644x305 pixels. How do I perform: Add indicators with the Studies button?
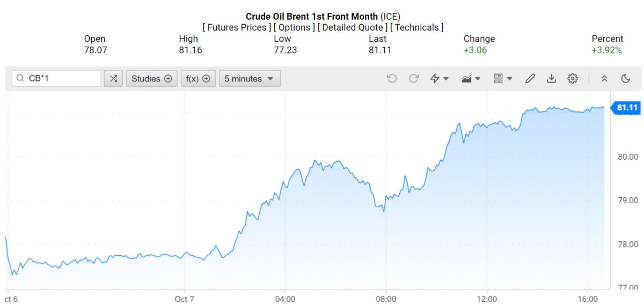pyautogui.click(x=151, y=79)
